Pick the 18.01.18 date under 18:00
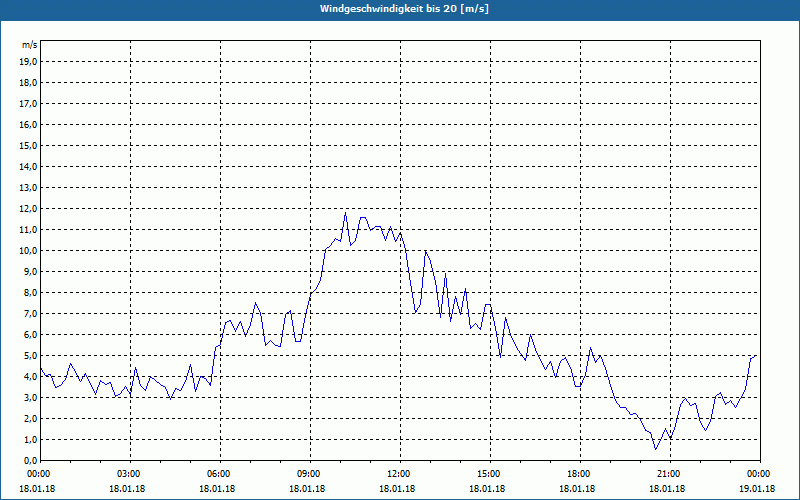This screenshot has width=800, height=500. pos(577,488)
